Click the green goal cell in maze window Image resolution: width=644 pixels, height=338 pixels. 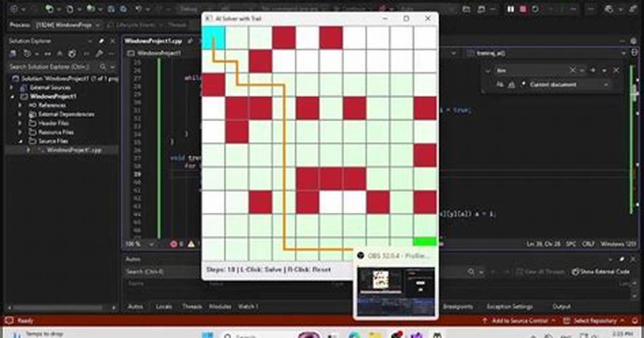coord(425,242)
